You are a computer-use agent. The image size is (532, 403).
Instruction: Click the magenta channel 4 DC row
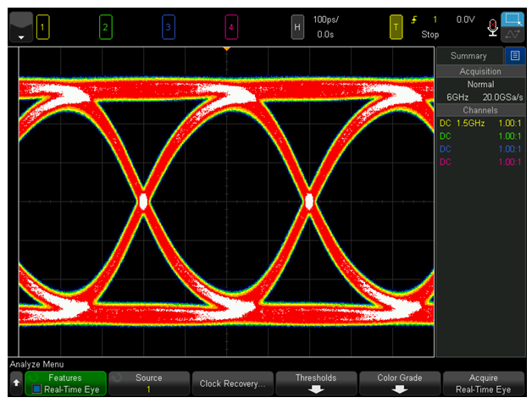pyautogui.click(x=480, y=163)
